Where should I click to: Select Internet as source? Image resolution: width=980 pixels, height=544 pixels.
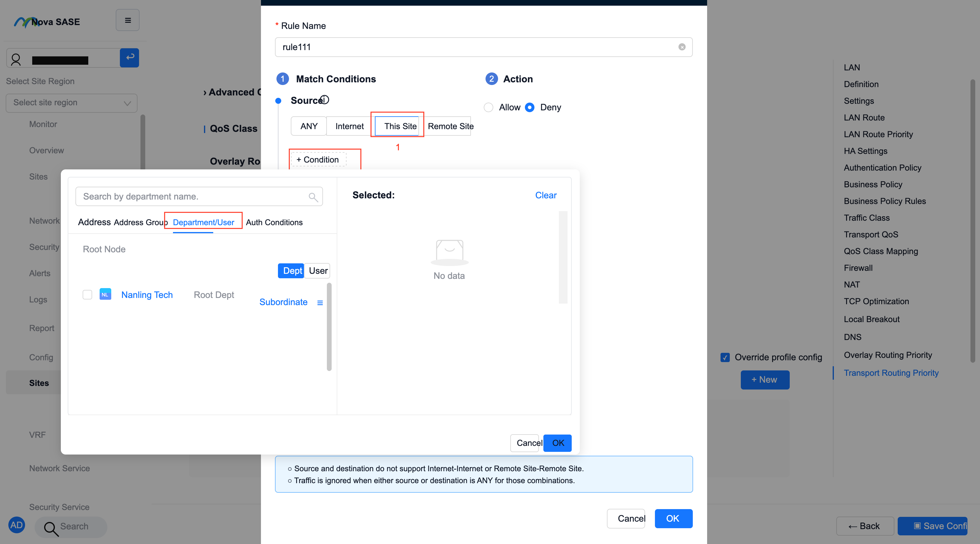point(349,126)
